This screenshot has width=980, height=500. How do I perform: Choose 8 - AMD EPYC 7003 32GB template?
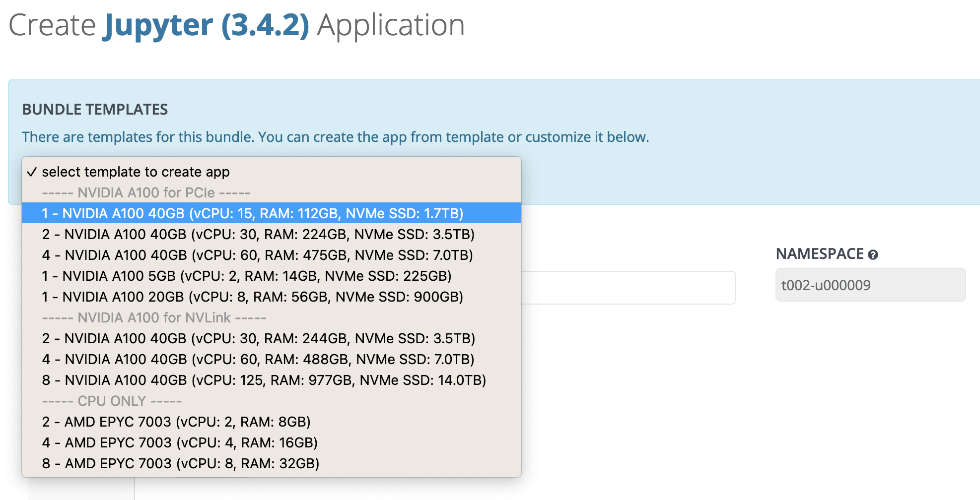pyautogui.click(x=272, y=463)
